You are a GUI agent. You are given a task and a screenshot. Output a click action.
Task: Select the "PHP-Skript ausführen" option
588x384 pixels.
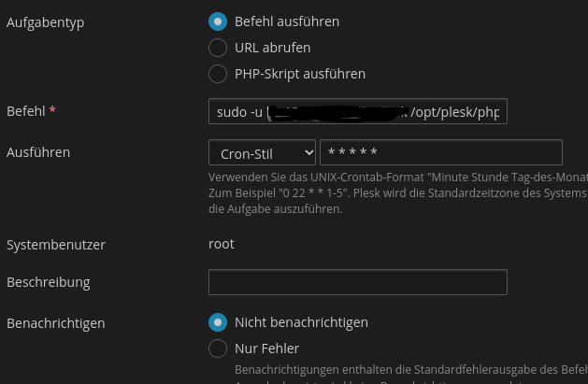pyautogui.click(x=218, y=73)
